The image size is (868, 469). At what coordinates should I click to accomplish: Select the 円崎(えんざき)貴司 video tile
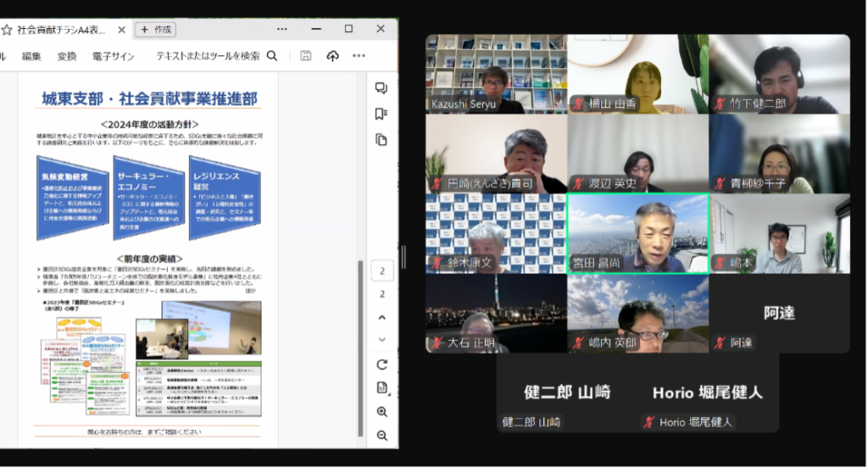pos(497,154)
